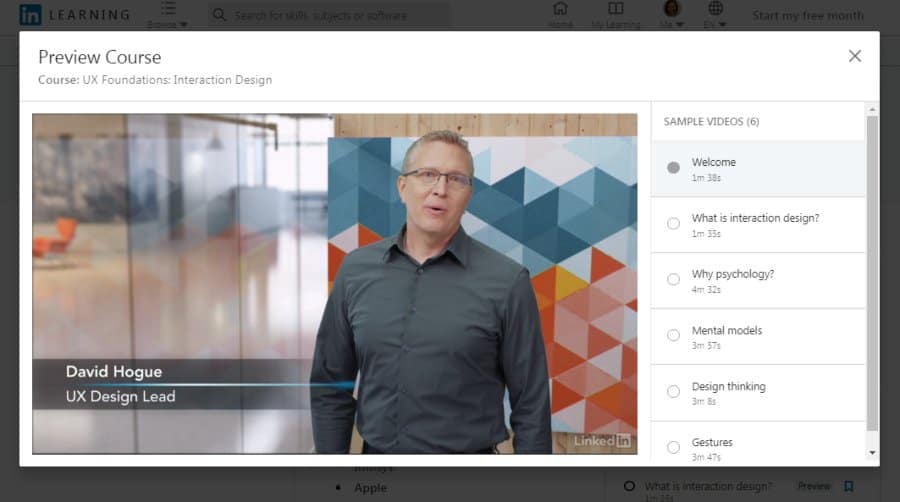The width and height of the screenshot is (900, 502).
Task: Select the Welcome sample video radio button
Action: pos(673,168)
